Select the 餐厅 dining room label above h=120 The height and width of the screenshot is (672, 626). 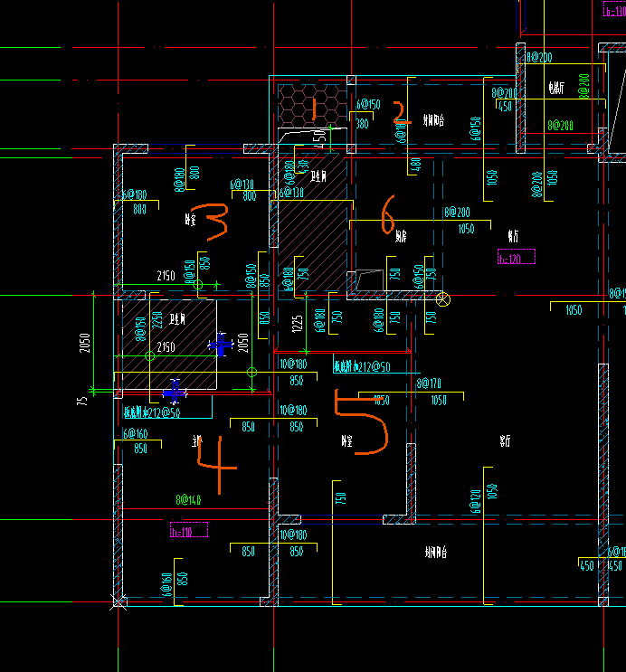click(x=513, y=235)
